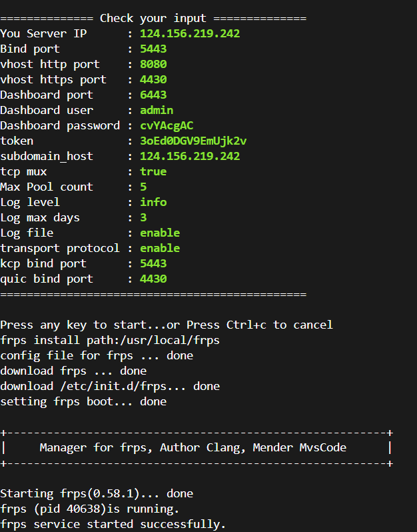Click the Dashboard user value admin
The height and width of the screenshot is (532, 417).
point(157,110)
